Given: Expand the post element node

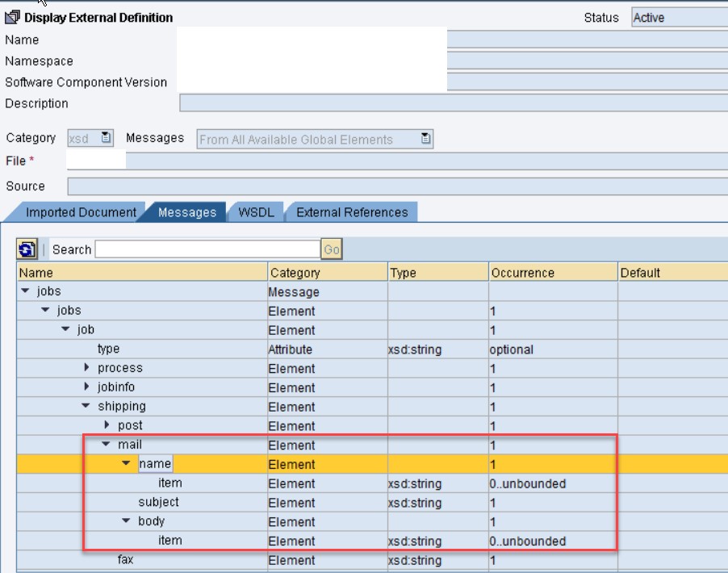Looking at the screenshot, I should coord(107,425).
